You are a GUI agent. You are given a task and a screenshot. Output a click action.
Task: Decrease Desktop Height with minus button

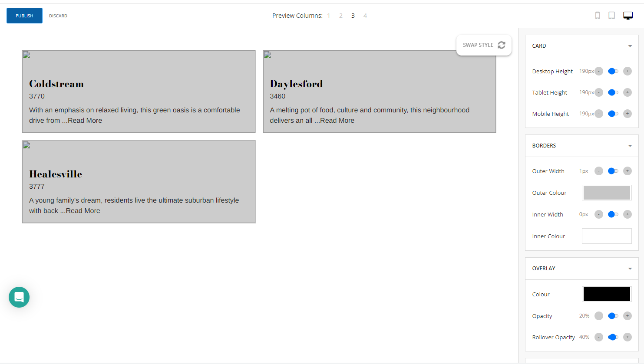point(599,71)
